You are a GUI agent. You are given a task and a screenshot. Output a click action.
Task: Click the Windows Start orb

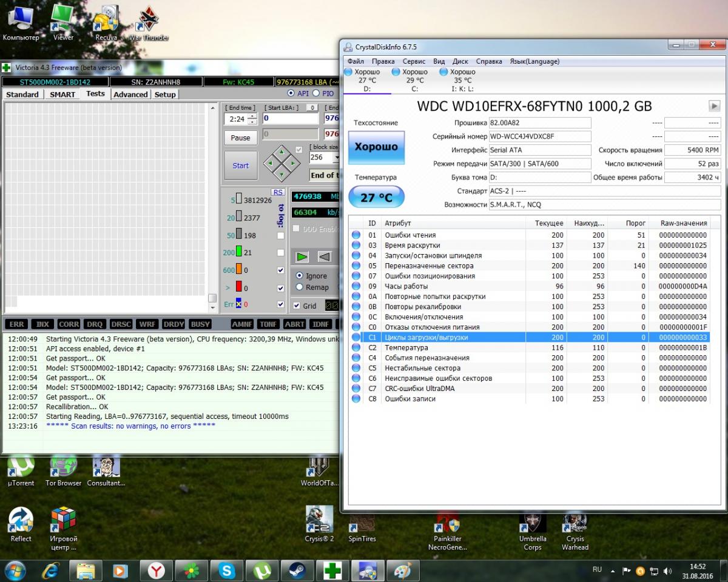click(15, 570)
